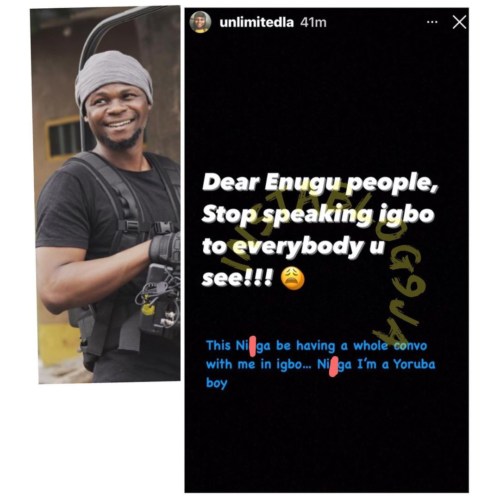Open the three-dot more options menu
The width and height of the screenshot is (500, 500).
(x=432, y=22)
